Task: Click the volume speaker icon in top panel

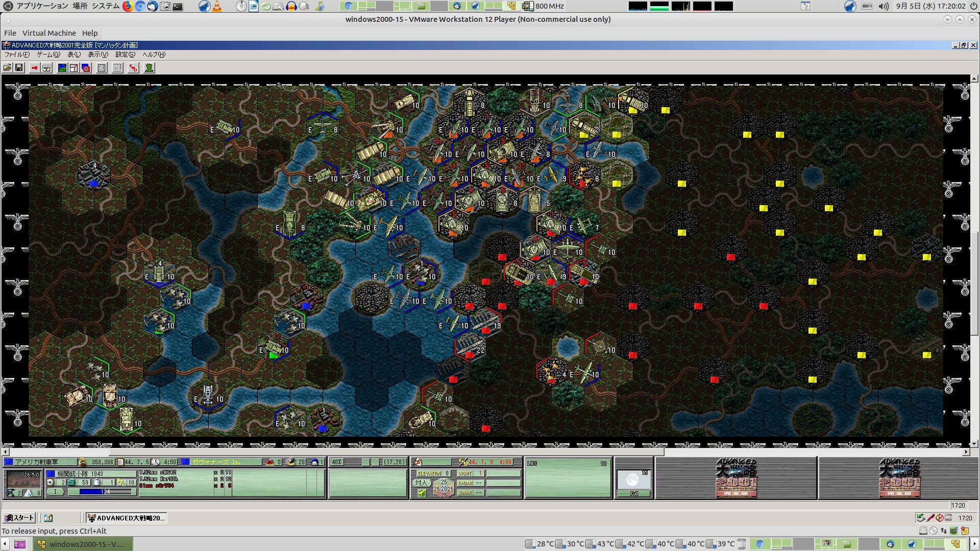Action: click(884, 6)
